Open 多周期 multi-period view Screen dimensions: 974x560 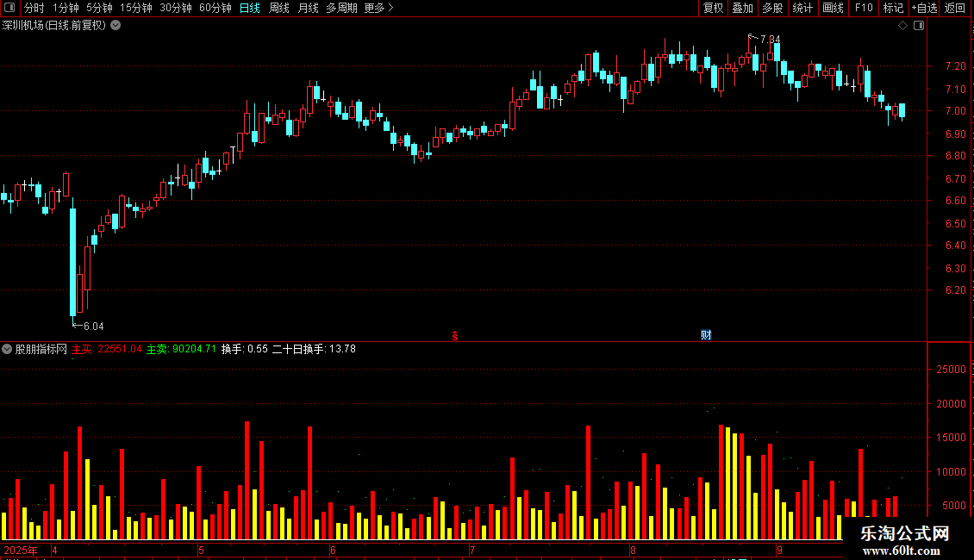coord(341,8)
